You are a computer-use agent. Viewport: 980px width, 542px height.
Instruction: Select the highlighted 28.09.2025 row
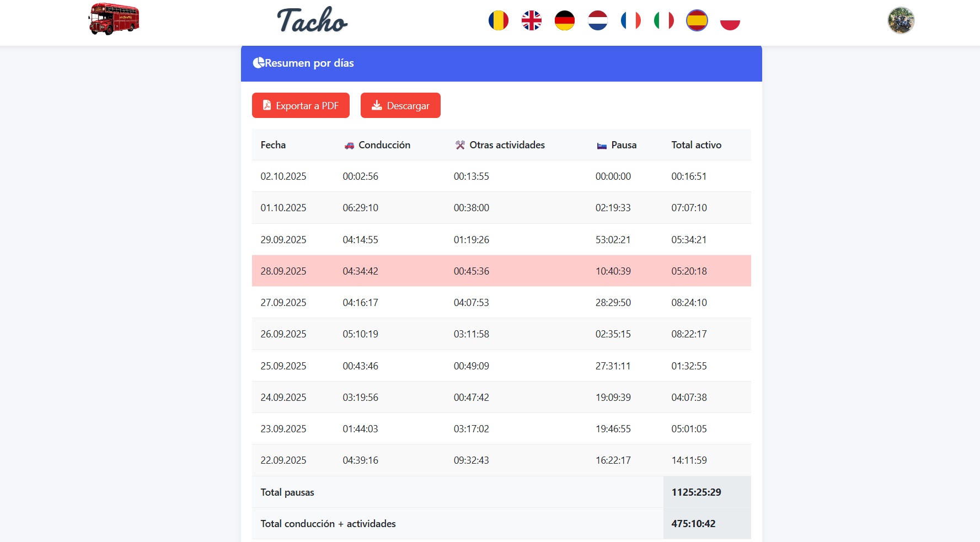point(501,271)
